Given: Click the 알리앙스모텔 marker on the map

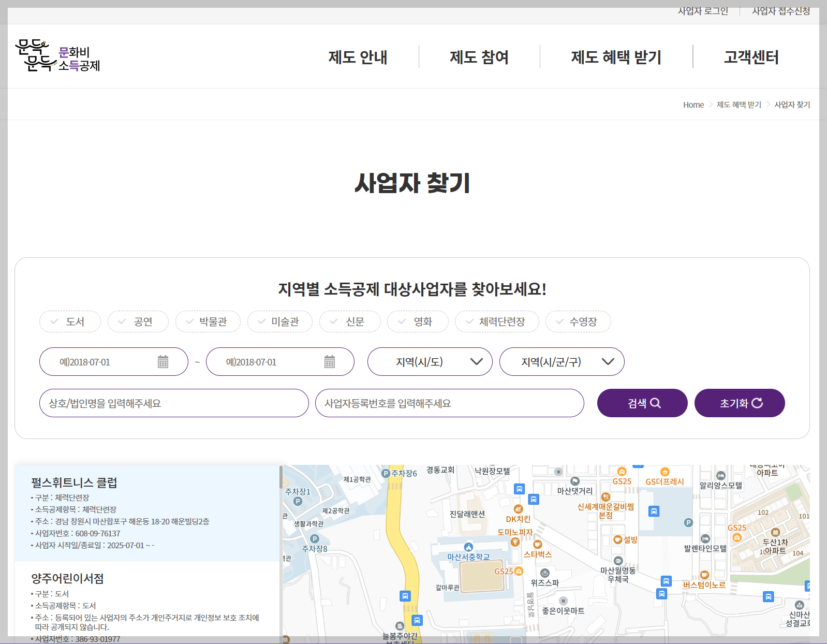Looking at the screenshot, I should point(721,476).
